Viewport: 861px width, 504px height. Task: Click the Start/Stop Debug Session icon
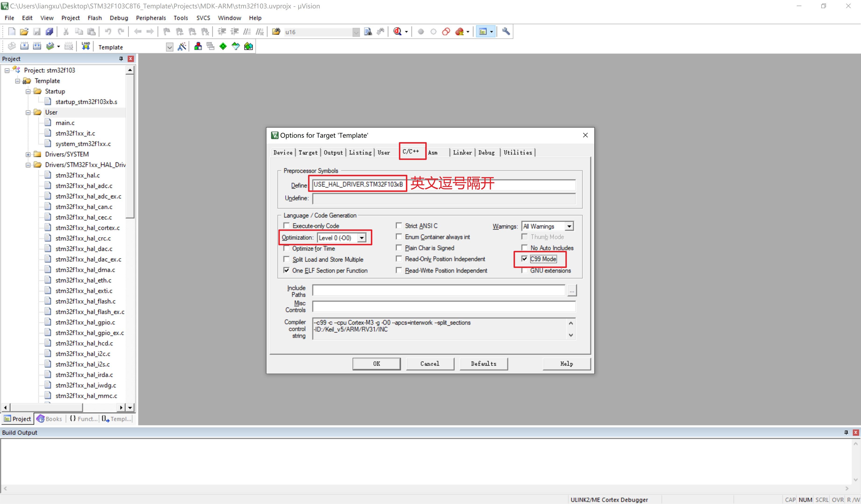tap(397, 32)
